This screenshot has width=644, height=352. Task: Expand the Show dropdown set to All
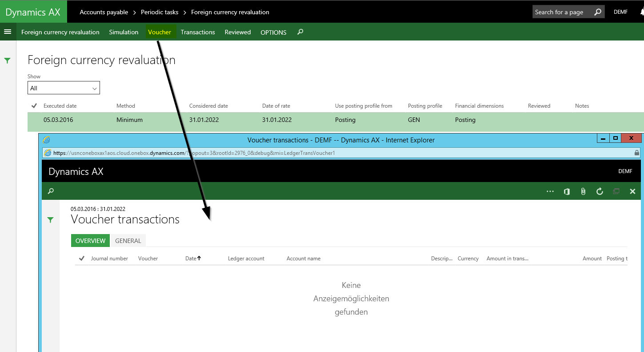pyautogui.click(x=64, y=88)
